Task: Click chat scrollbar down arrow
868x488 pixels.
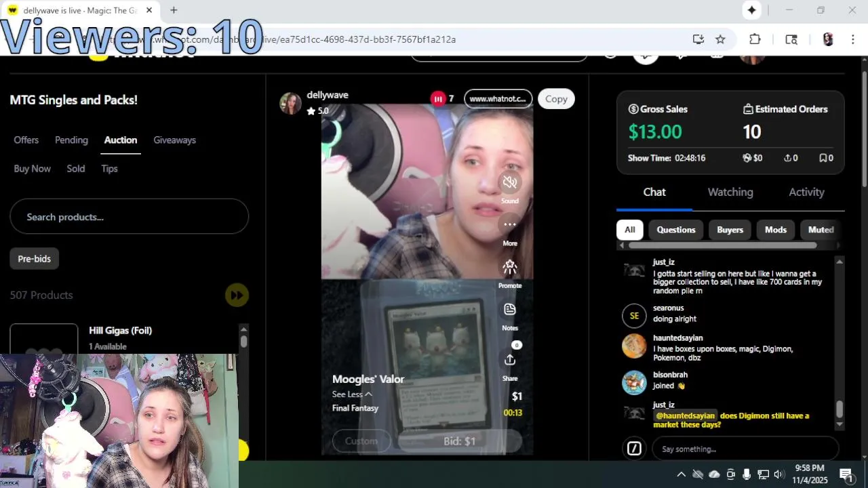Action: click(840, 424)
